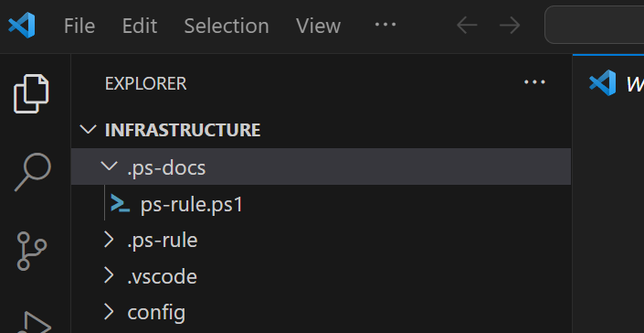Open the Explorer view in activity bar
Image resolution: width=644 pixels, height=333 pixels.
tap(31, 93)
